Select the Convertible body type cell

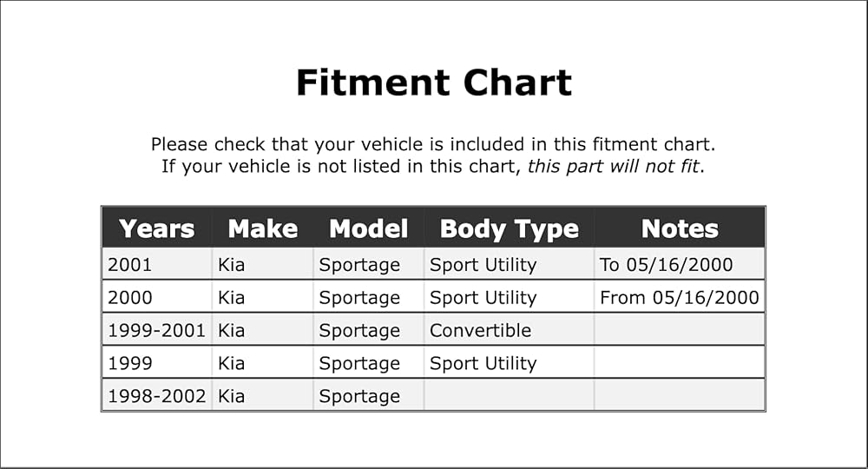tap(509, 331)
